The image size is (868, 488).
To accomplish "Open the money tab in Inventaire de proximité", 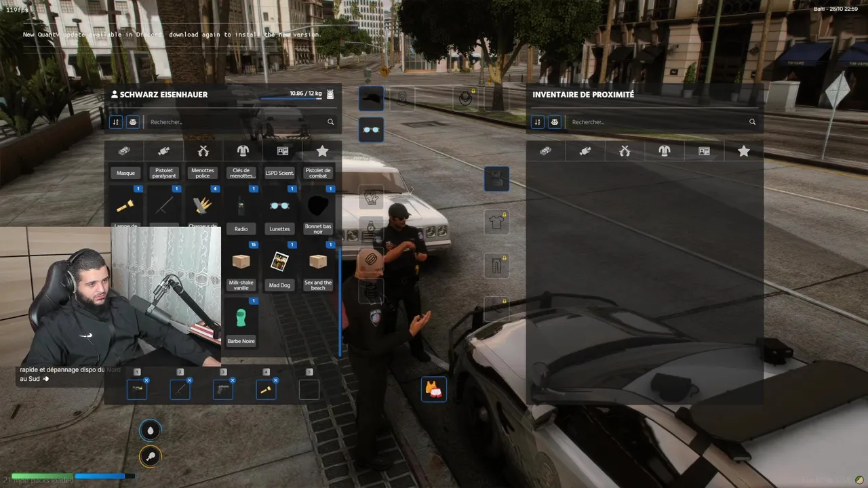I will (x=545, y=151).
